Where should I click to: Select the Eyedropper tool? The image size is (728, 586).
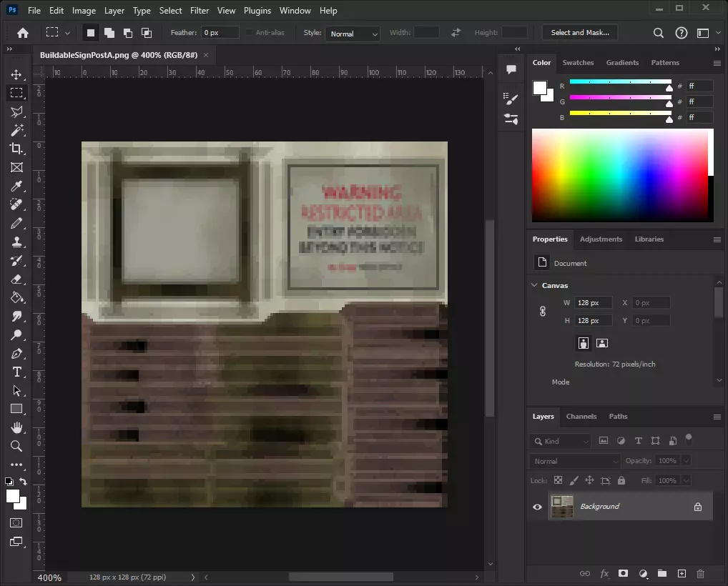tap(16, 187)
